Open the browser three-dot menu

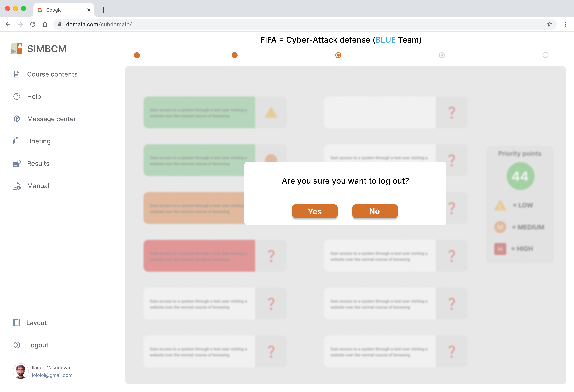[x=565, y=24]
